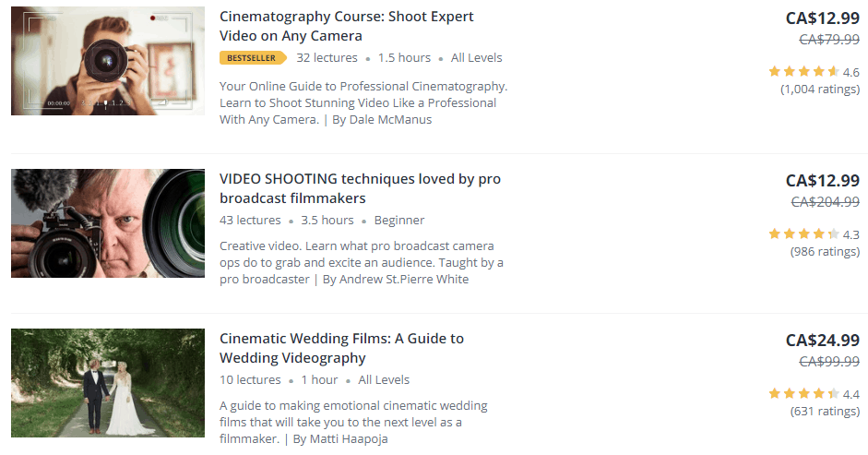Click the By Matti Haapoja description text
The image size is (868, 455).
click(340, 439)
